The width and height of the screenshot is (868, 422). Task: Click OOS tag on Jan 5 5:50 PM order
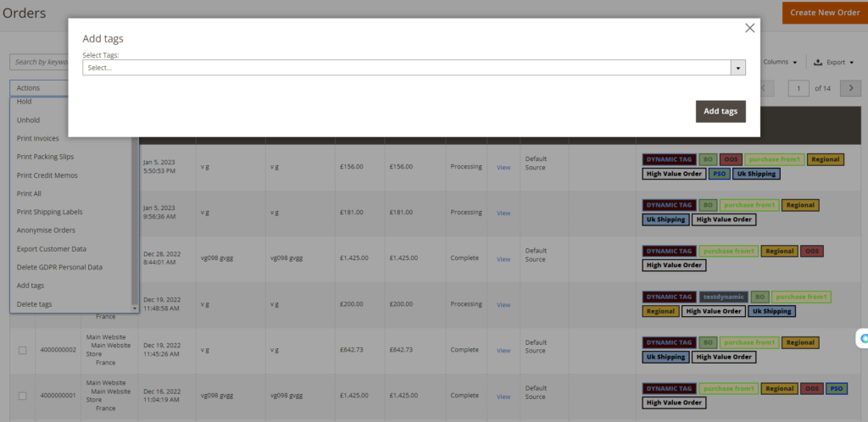[731, 159]
